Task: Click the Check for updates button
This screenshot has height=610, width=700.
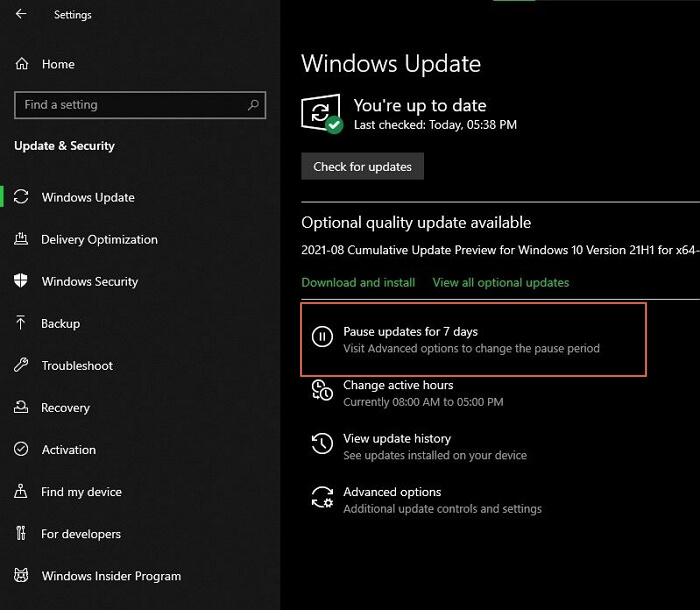Action: [x=362, y=166]
